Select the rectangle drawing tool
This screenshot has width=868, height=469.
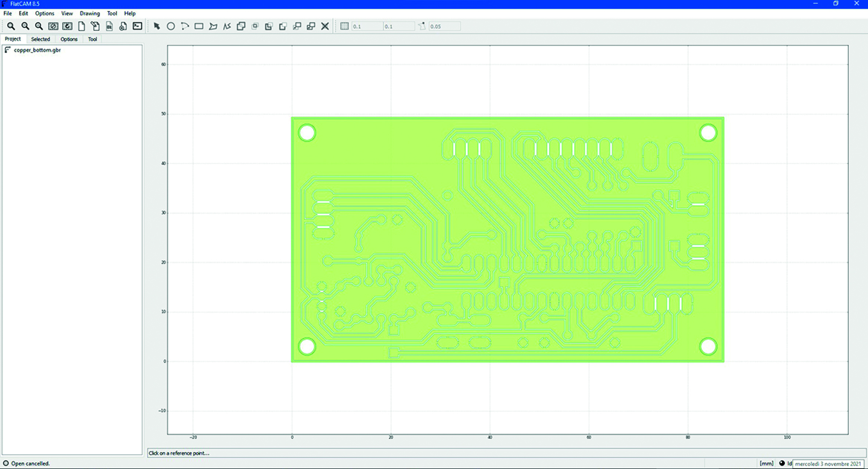(199, 26)
